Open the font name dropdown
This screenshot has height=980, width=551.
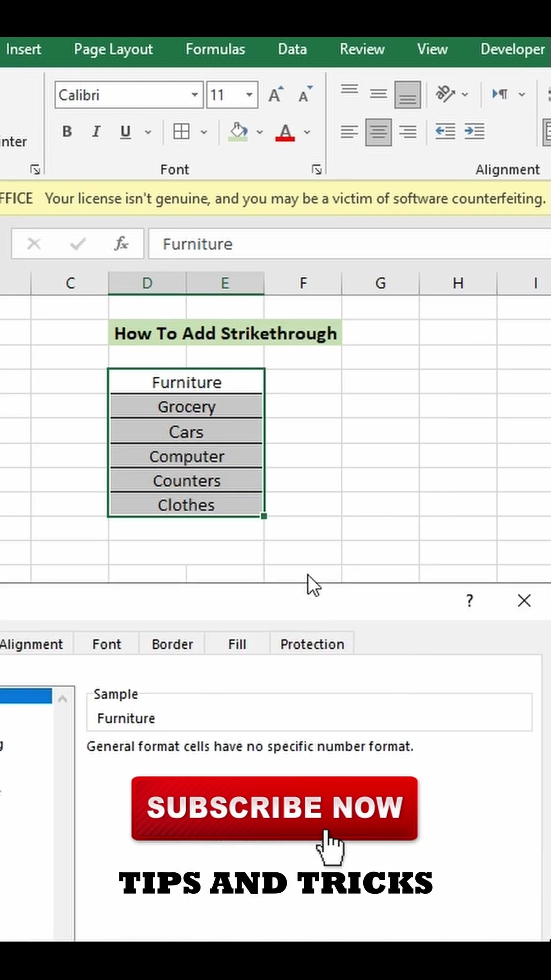pyautogui.click(x=194, y=95)
